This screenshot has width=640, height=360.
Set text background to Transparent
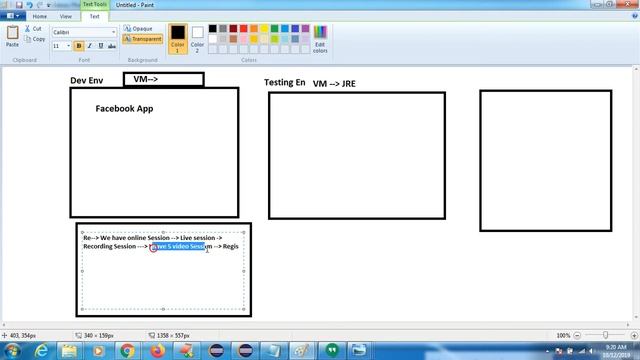tap(142, 39)
